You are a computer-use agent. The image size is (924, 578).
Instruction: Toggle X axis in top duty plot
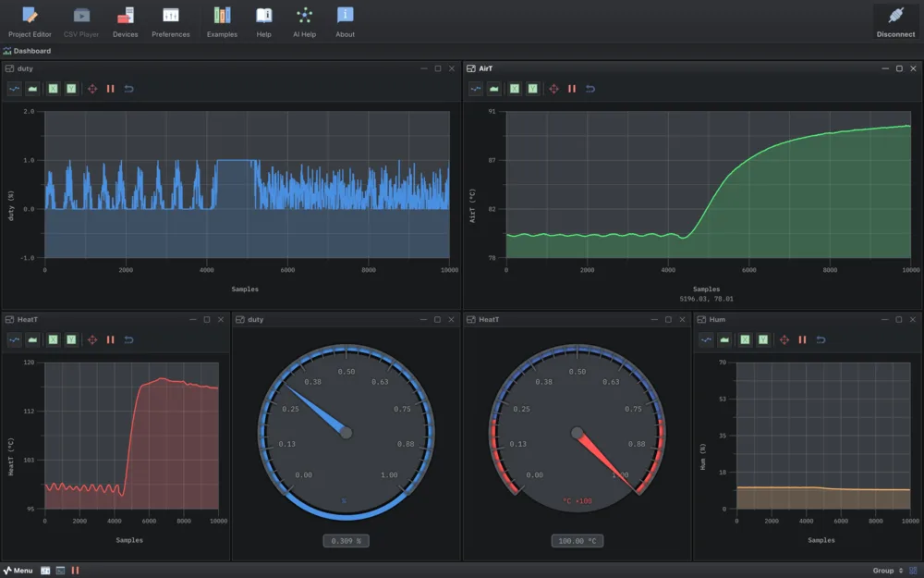53,89
